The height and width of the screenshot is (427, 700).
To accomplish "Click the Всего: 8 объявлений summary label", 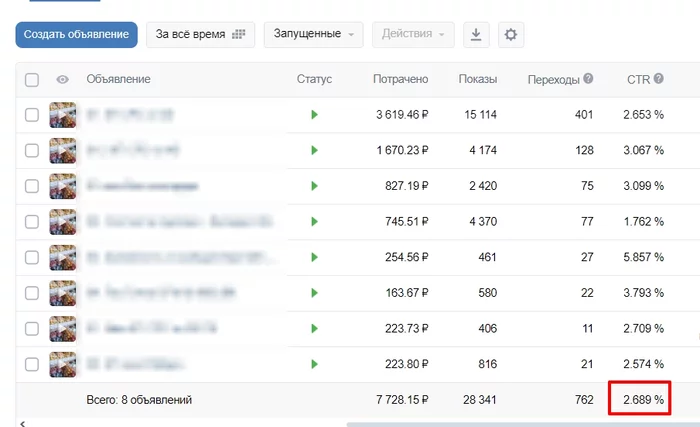I will tap(139, 400).
